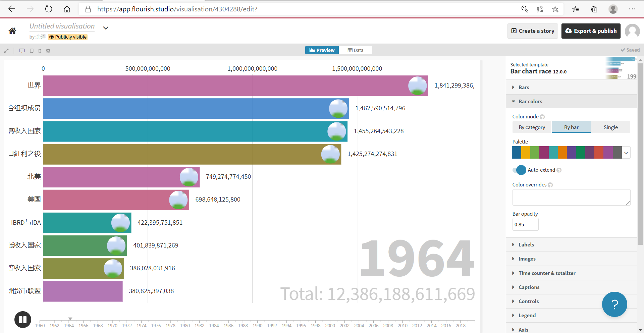Click the settings panel scrollbar
Screen dimensions: 644x333
(640, 154)
